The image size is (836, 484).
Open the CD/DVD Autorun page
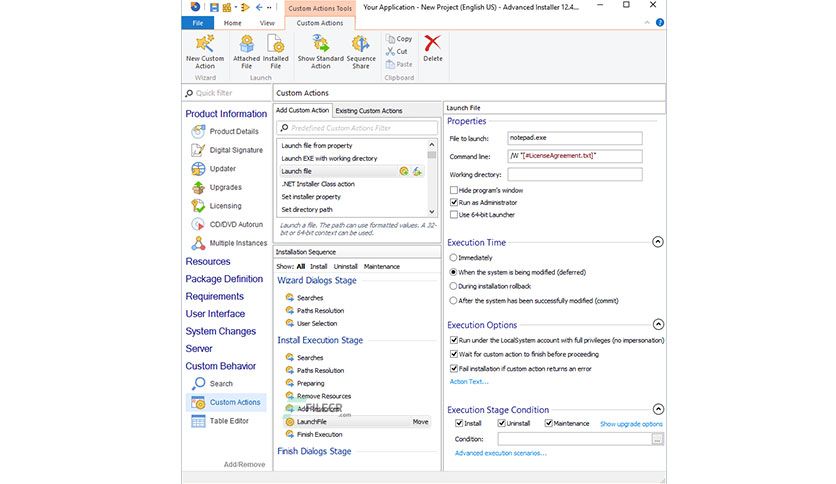(227, 224)
